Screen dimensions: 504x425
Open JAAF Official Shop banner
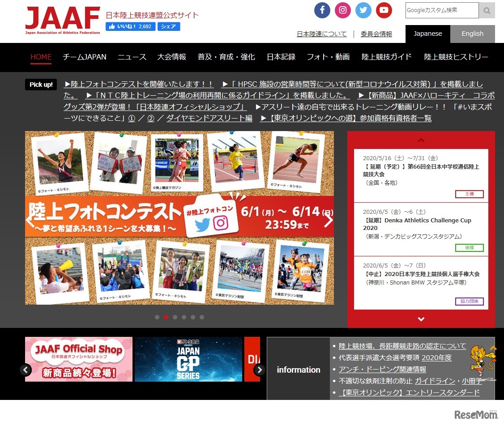79,359
